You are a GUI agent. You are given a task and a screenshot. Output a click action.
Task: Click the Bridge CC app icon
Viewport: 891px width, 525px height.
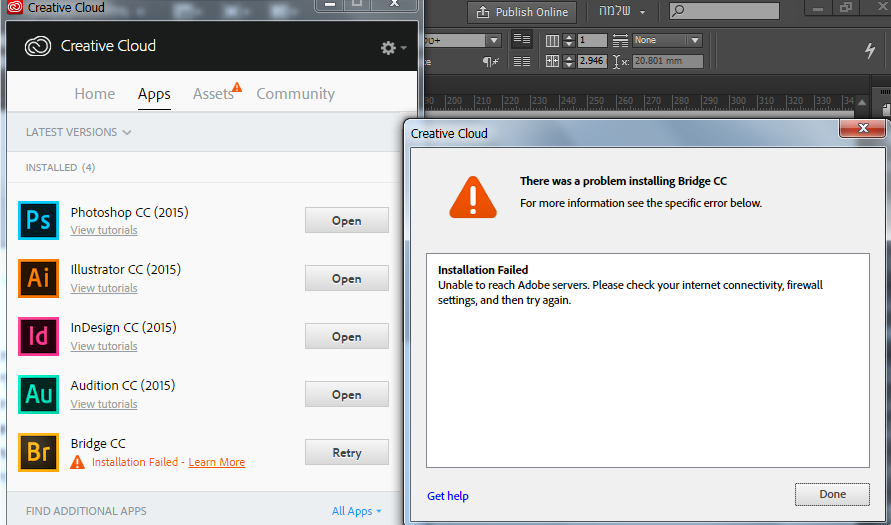coord(39,452)
